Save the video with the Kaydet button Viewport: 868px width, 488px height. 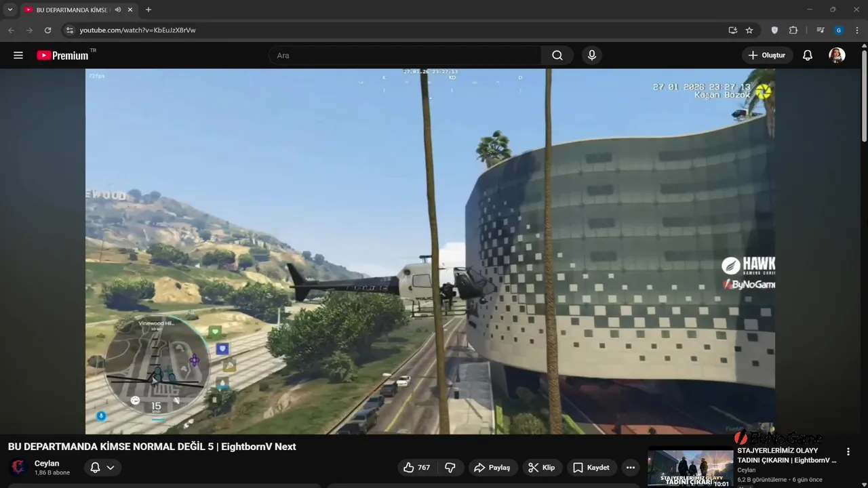point(592,468)
